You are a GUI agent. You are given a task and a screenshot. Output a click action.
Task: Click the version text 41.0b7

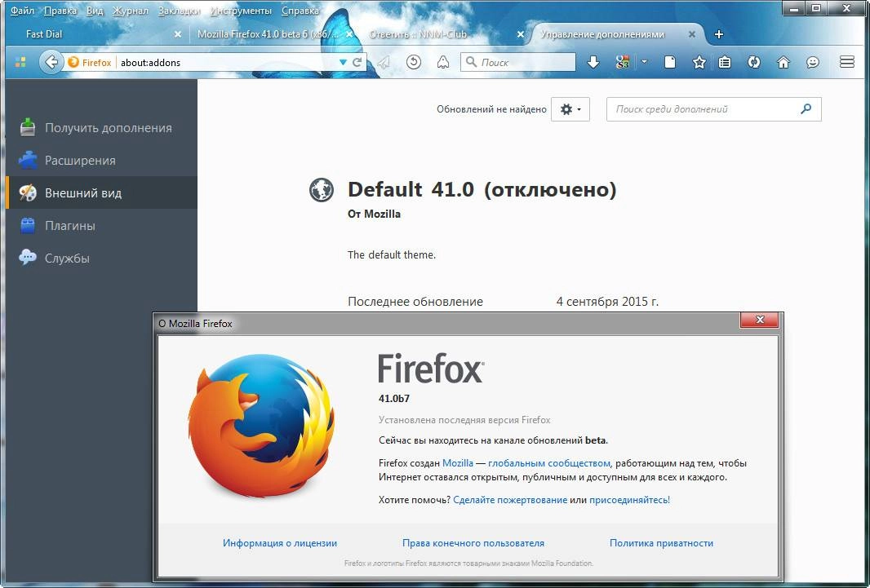(x=394, y=399)
